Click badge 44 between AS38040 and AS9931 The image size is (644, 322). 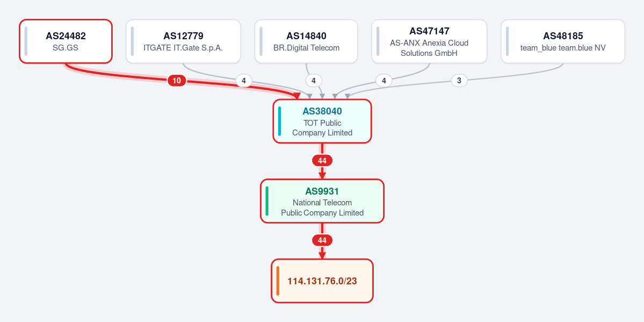click(322, 160)
